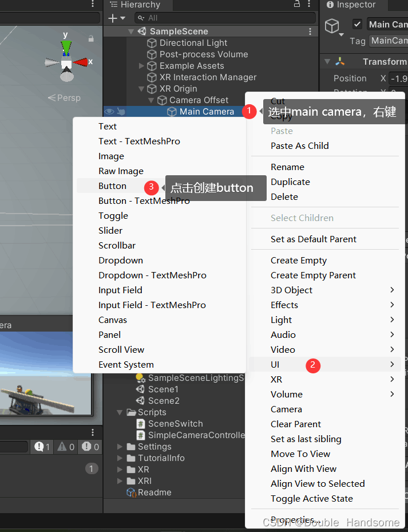The height and width of the screenshot is (532, 408).
Task: Select the Directional Light object
Action: [193, 43]
